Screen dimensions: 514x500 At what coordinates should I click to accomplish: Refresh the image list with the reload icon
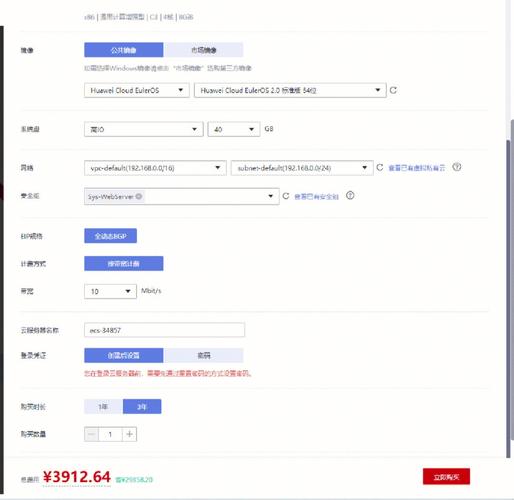click(393, 90)
